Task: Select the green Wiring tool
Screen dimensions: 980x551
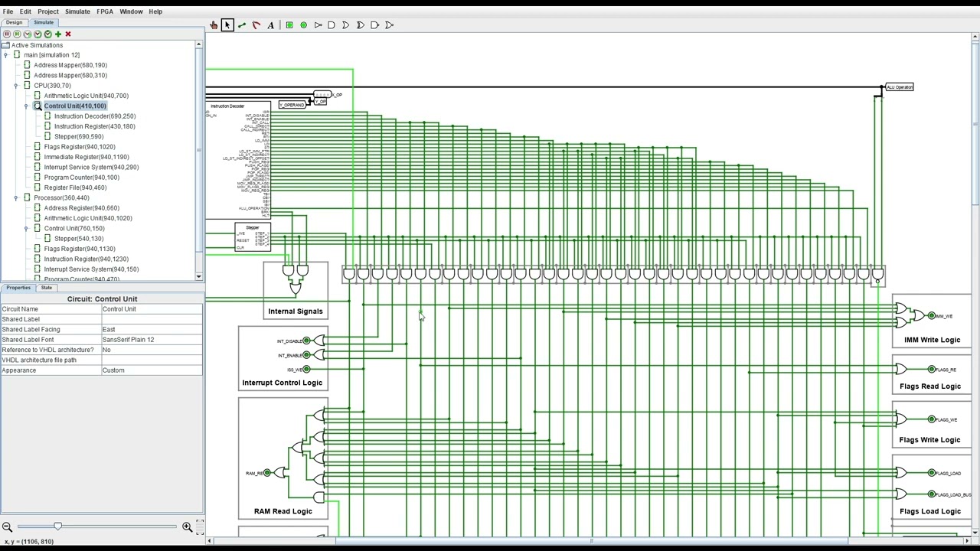Action: 242,25
